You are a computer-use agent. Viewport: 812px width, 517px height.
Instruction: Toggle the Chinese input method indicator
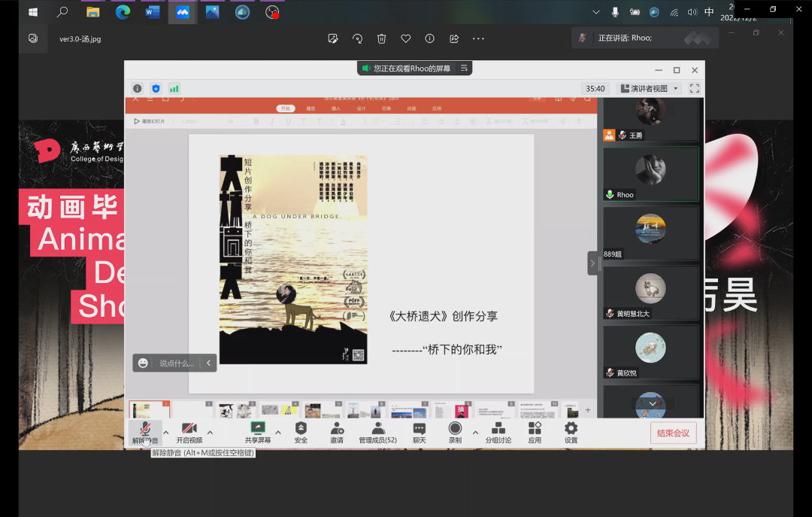[x=709, y=12]
